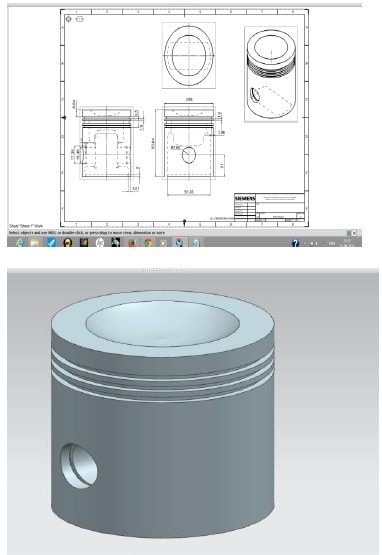Select the bottom width dimension of the side view
The image size is (382, 555).
(189, 191)
